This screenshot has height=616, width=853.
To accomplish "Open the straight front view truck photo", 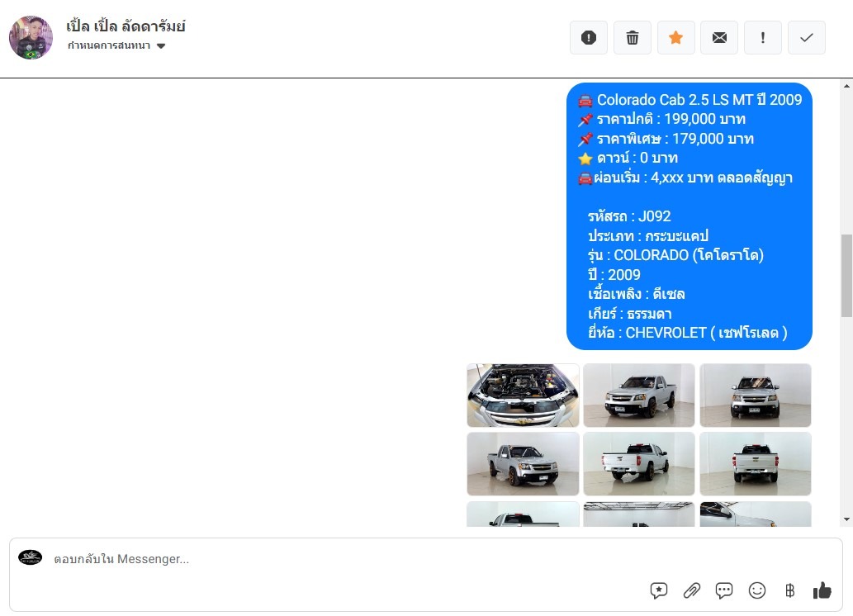I will [x=756, y=395].
